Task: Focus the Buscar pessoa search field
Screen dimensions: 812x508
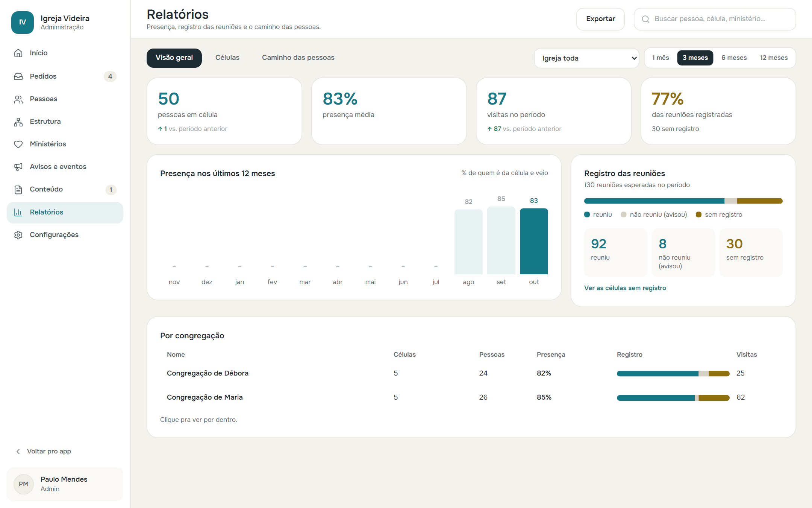Action: [715, 19]
